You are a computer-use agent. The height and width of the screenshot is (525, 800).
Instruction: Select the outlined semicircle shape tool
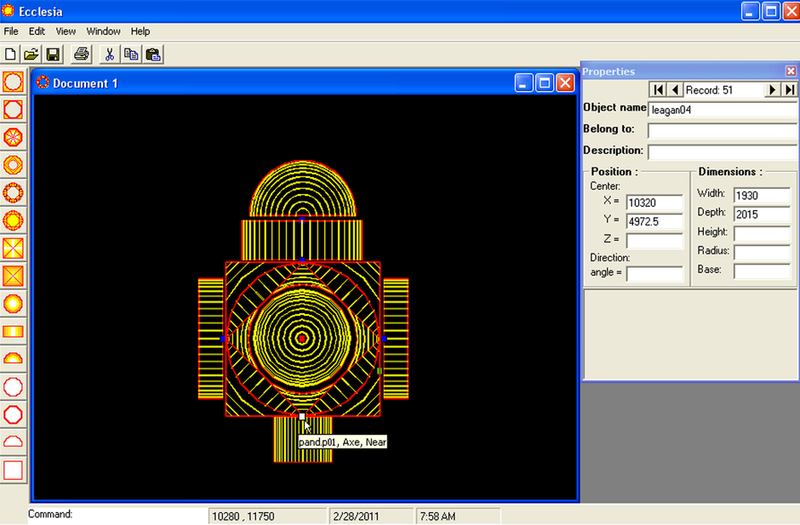[14, 441]
